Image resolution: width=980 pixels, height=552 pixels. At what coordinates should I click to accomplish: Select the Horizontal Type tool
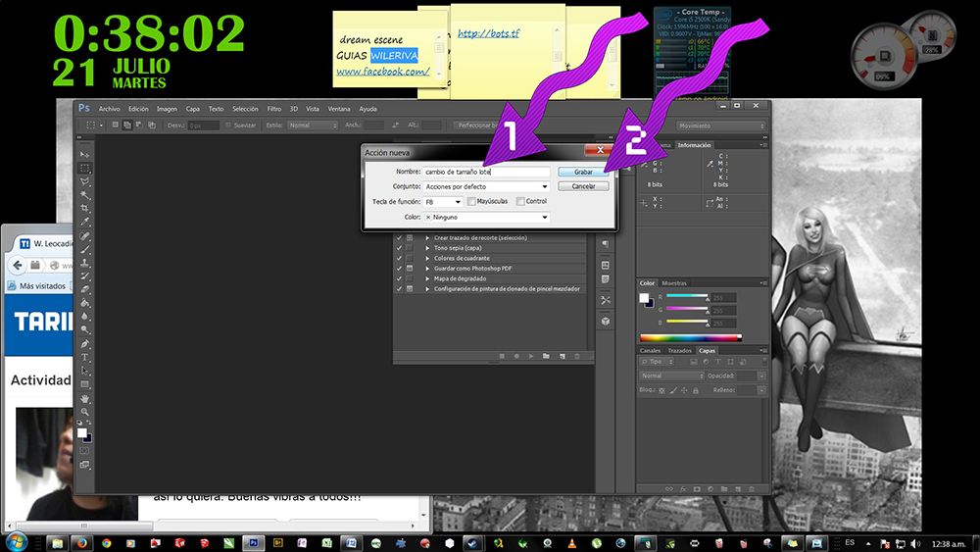[x=84, y=358]
